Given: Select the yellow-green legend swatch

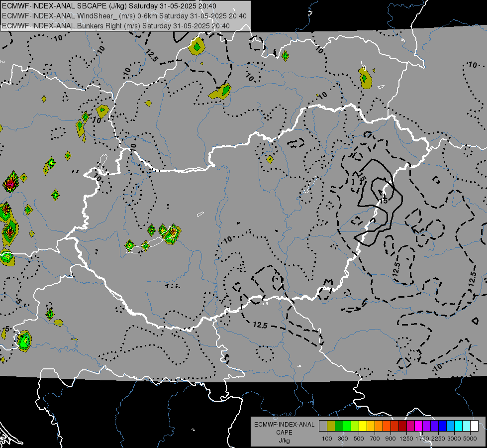Looking at the screenshot, I should tap(355, 426).
